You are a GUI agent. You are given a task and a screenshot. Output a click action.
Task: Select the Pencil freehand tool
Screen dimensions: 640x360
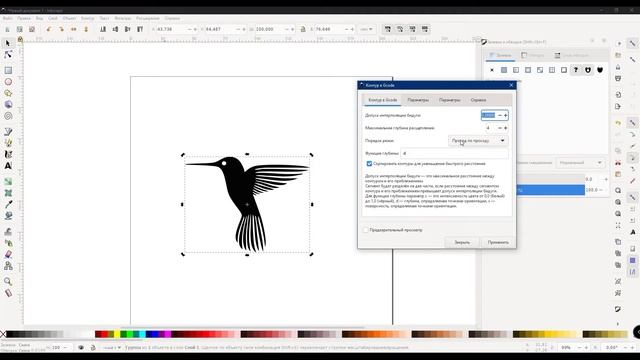pyautogui.click(x=8, y=143)
